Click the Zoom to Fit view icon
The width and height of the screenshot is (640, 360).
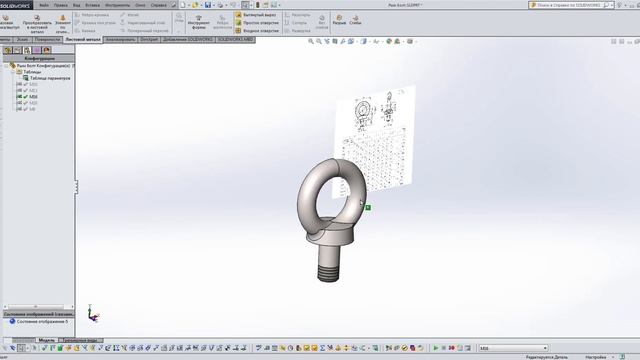coord(311,41)
